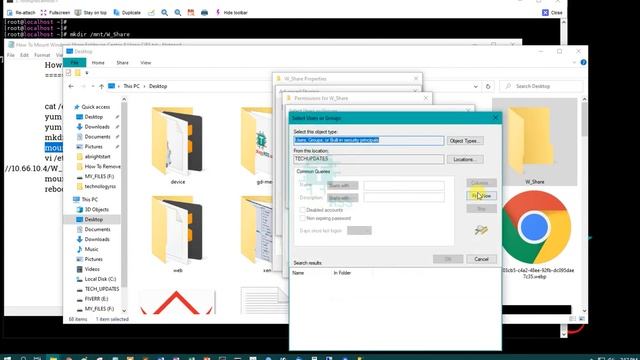Open Days since last logon dropdown
Screen dimensions: 640x360
coord(359,231)
